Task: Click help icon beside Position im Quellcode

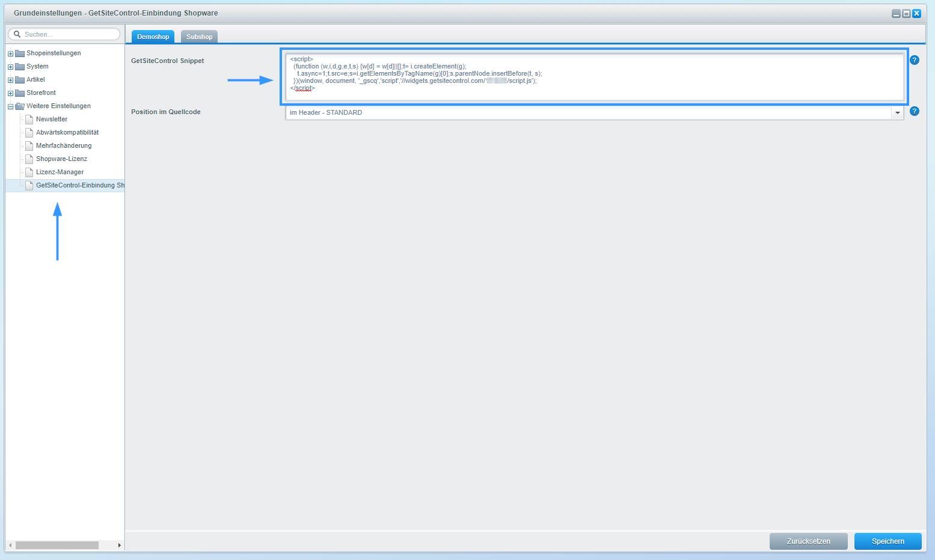Action: pos(915,111)
